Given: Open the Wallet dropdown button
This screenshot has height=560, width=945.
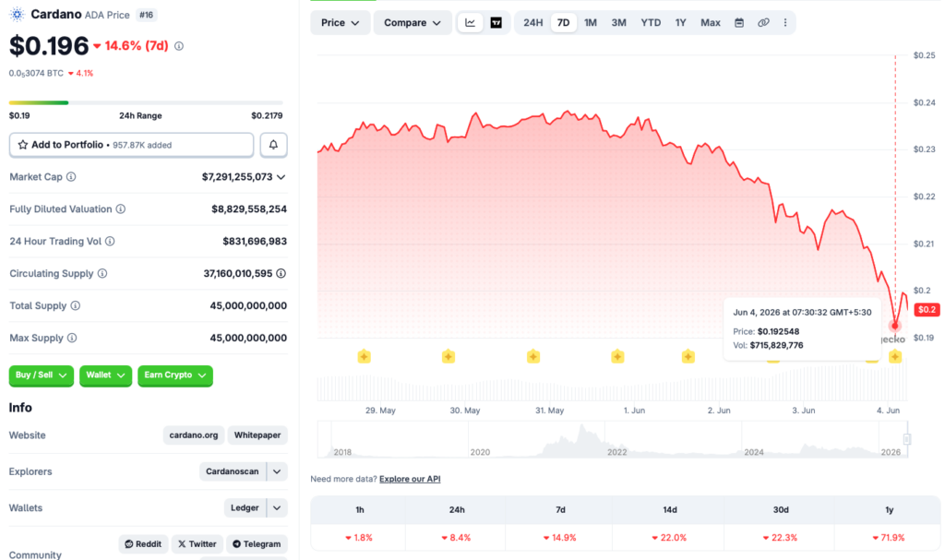Looking at the screenshot, I should (x=105, y=375).
